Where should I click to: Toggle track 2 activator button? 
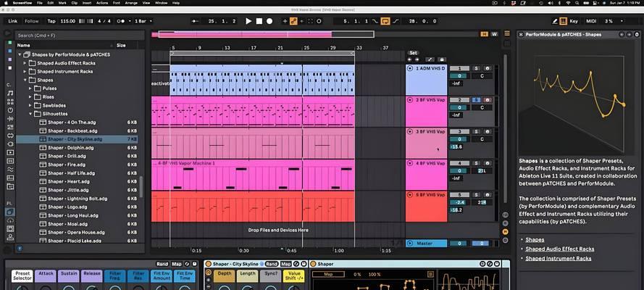pyautogui.click(x=460, y=100)
